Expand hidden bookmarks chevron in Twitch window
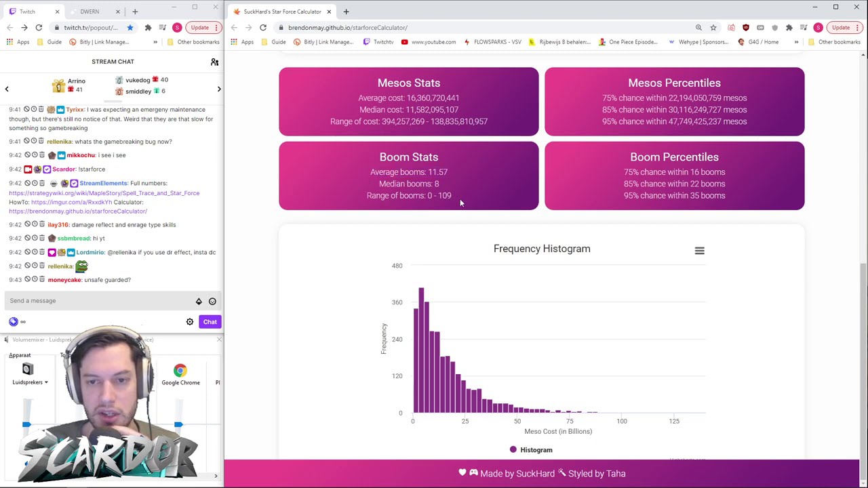Image resolution: width=868 pixels, height=488 pixels. pyautogui.click(x=155, y=42)
